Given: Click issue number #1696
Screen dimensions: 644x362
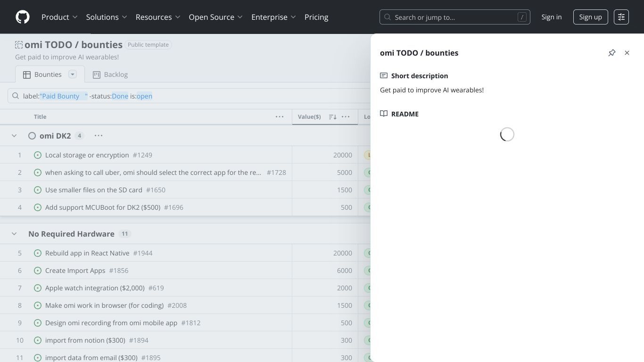Looking at the screenshot, I should pyautogui.click(x=173, y=207).
